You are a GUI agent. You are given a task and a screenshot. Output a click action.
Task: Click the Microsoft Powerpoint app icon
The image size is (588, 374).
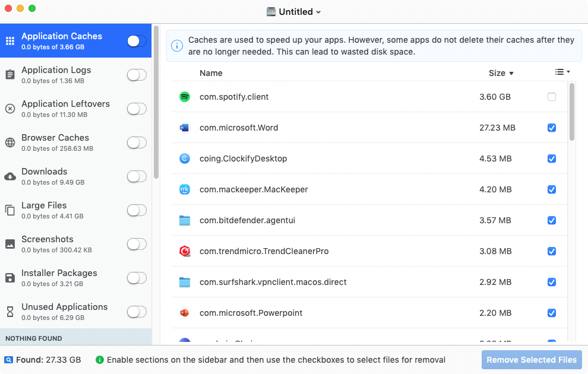185,313
